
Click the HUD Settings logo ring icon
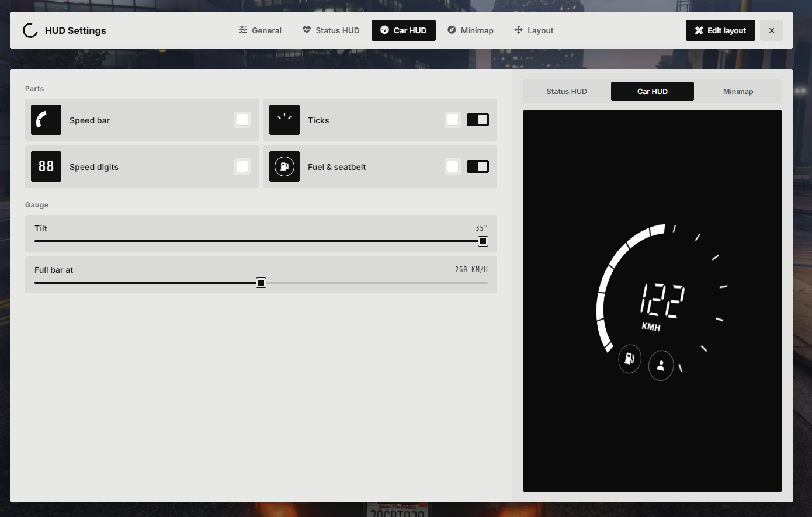pos(30,30)
